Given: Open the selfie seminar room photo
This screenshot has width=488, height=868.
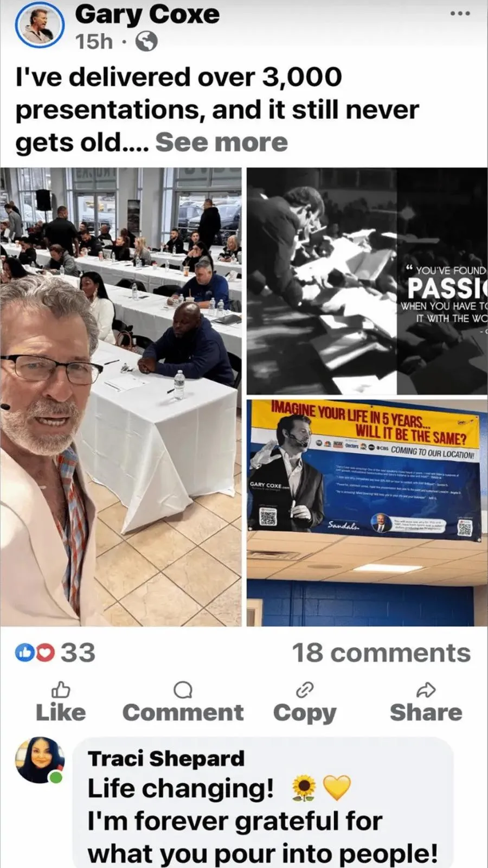Looking at the screenshot, I should click(x=121, y=397).
